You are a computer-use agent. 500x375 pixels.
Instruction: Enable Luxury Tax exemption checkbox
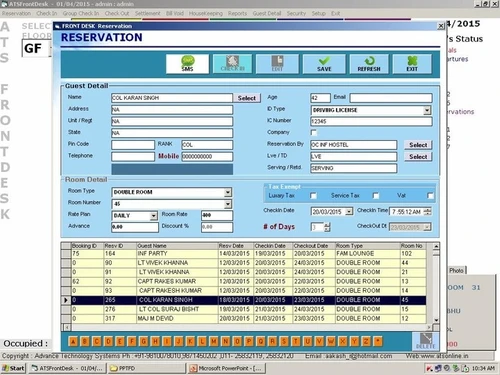pyautogui.click(x=313, y=196)
